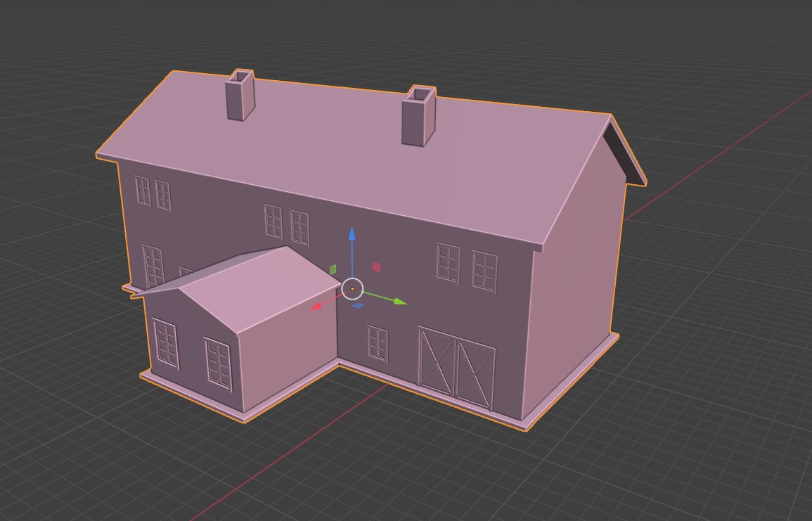Click the white circle at gizmo center
812x521 pixels.
click(353, 289)
